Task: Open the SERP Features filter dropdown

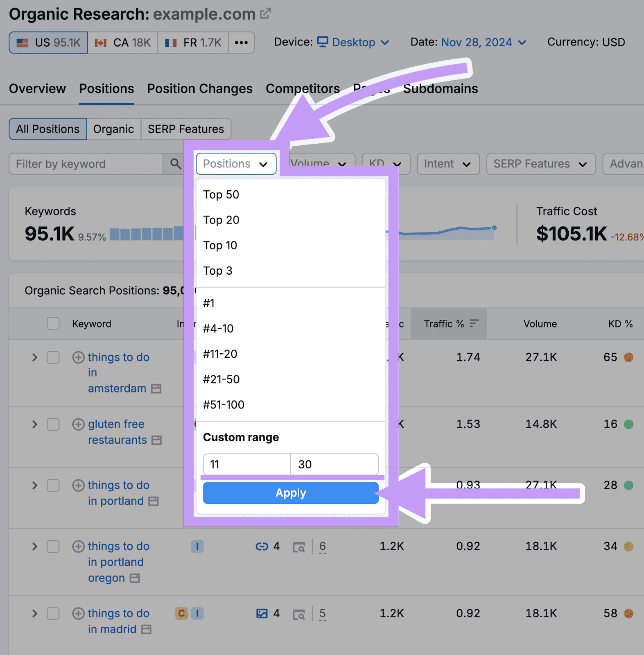Action: click(541, 164)
